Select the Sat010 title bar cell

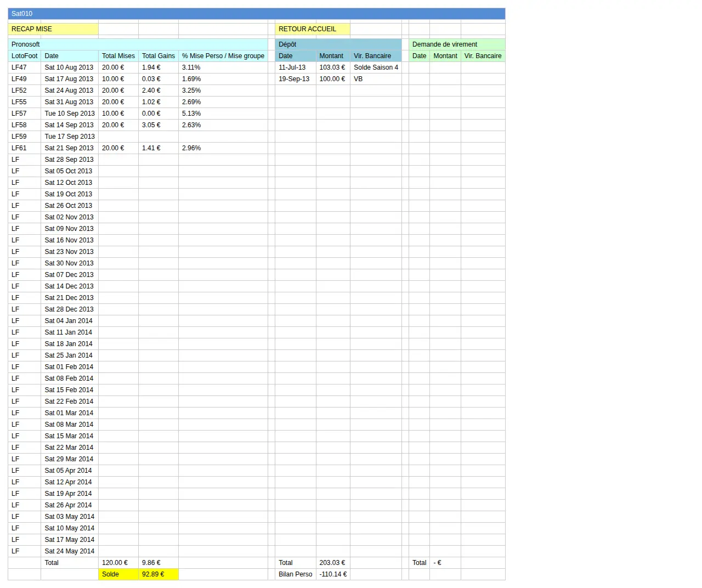click(256, 14)
